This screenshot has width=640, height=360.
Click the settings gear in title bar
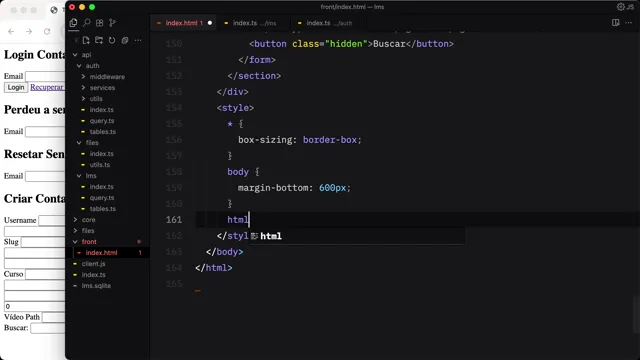click(x=620, y=7)
